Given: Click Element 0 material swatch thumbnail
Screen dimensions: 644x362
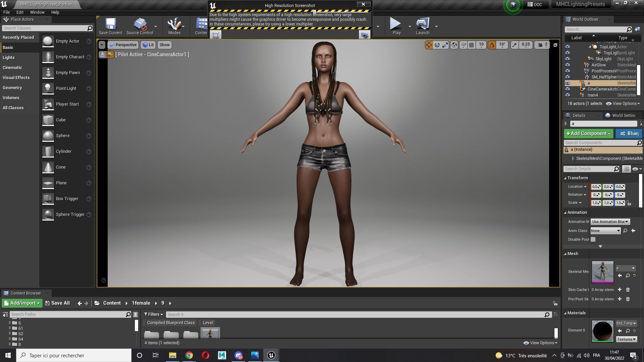Looking at the screenshot, I should pos(602,331).
